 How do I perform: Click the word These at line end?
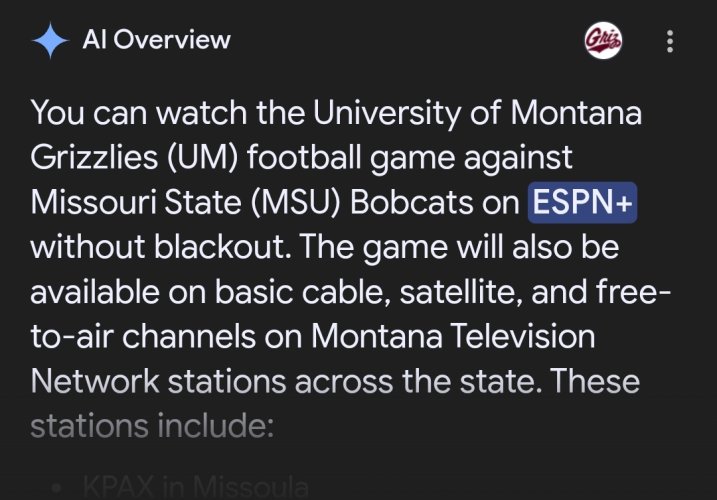tap(594, 382)
